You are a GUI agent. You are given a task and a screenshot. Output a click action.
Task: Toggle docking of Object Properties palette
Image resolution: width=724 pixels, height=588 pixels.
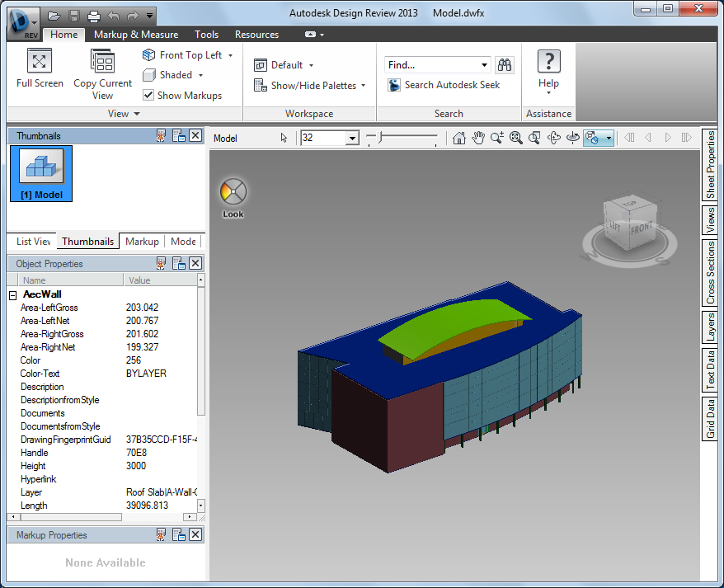tap(179, 264)
